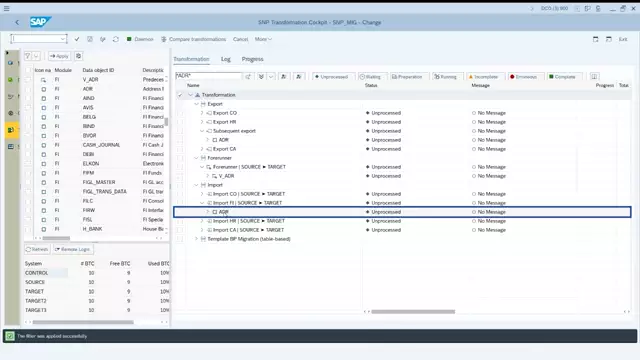Image resolution: width=640 pixels, height=360 pixels.
Task: Go back using the back arrow
Action: pyautogui.click(x=17, y=22)
